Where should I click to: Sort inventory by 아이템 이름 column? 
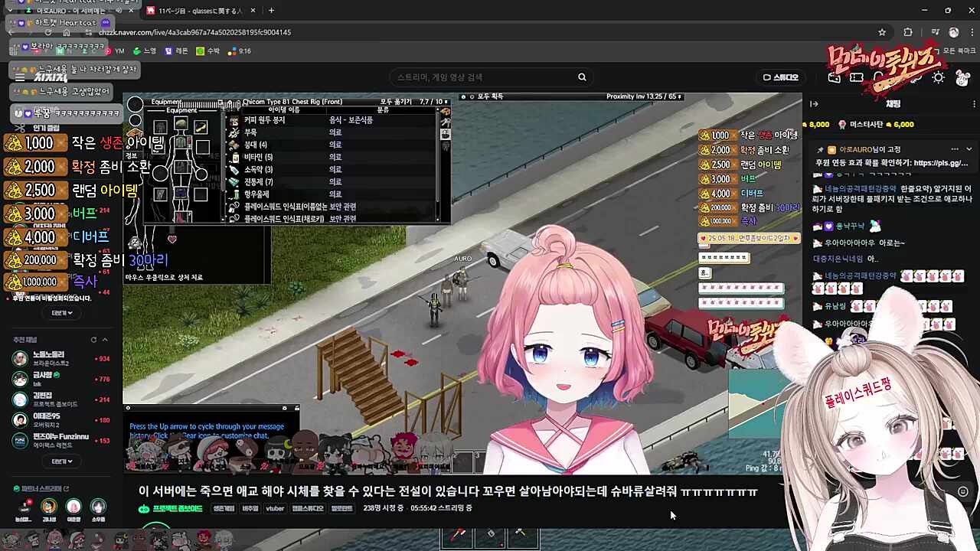283,110
